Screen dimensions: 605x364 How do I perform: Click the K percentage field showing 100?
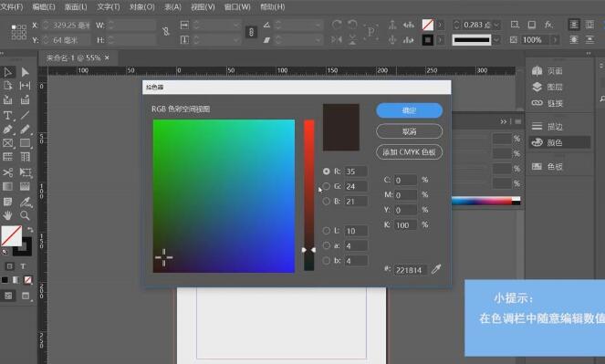[405, 224]
